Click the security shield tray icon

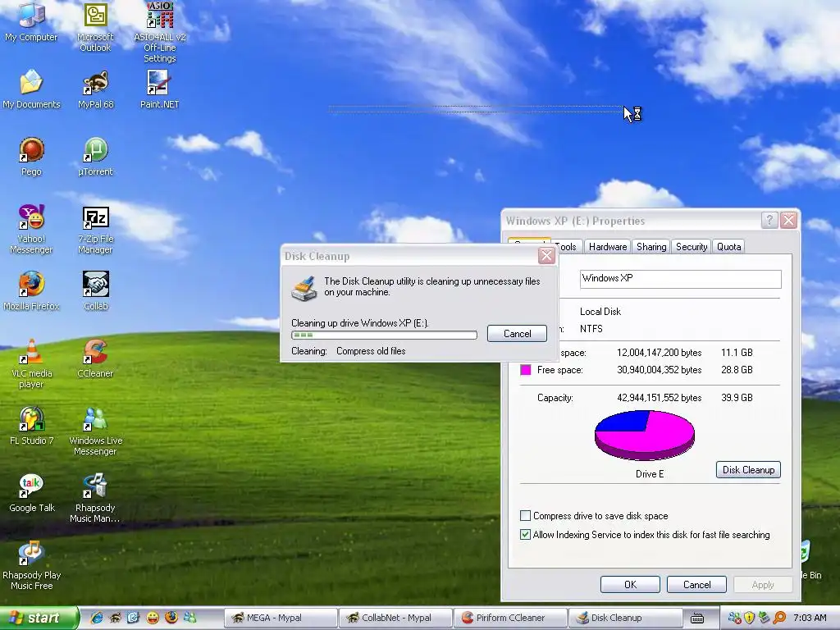point(750,618)
